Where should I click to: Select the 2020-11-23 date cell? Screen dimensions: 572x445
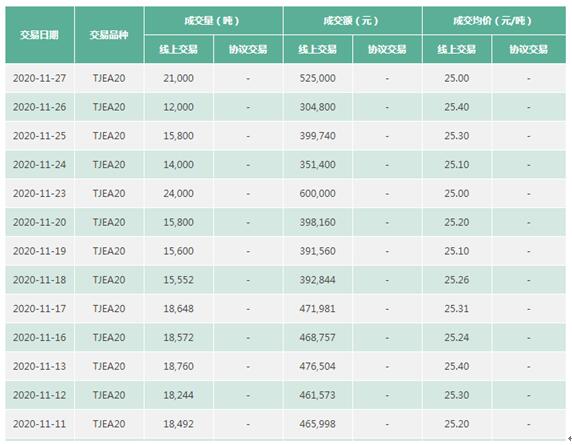39,193
